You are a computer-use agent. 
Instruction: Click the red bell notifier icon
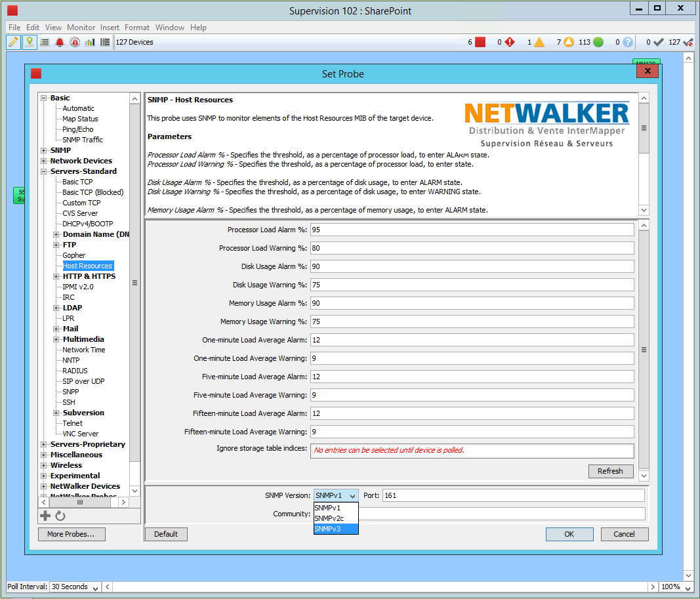click(x=60, y=42)
